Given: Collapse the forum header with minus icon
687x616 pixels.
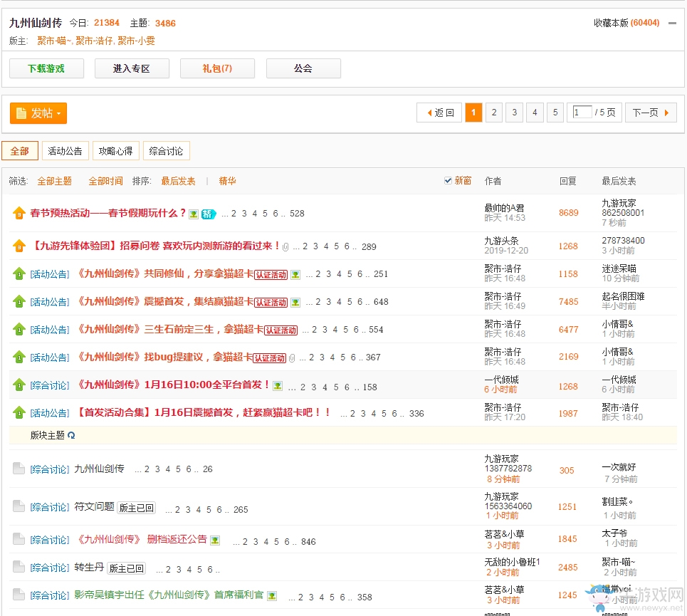Looking at the screenshot, I should [672, 24].
